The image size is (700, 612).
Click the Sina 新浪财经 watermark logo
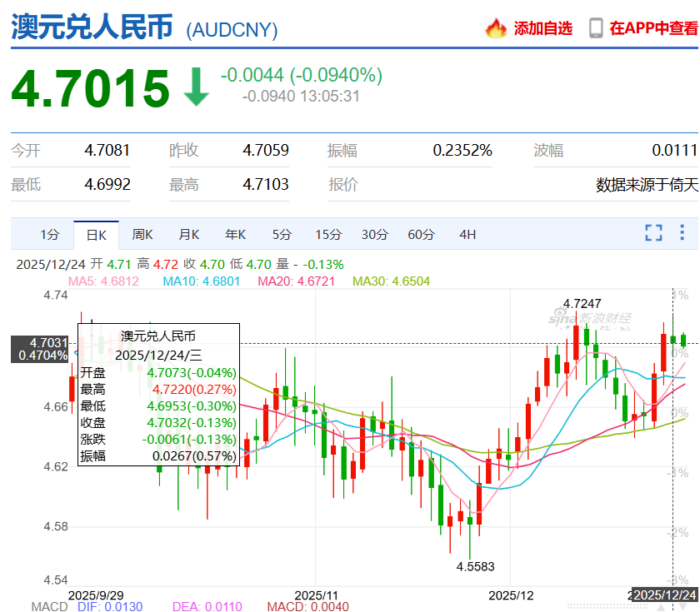point(590,318)
